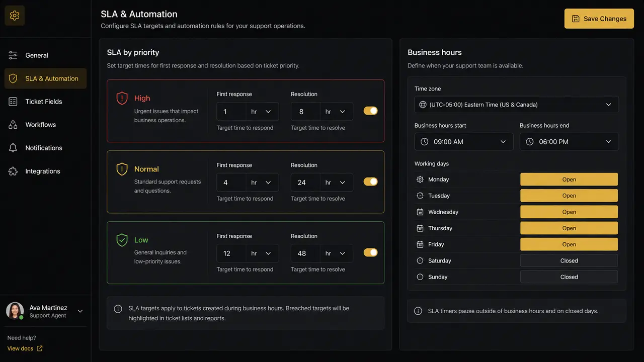
Task: Select SLA & Automation in sidebar
Action: 45,78
